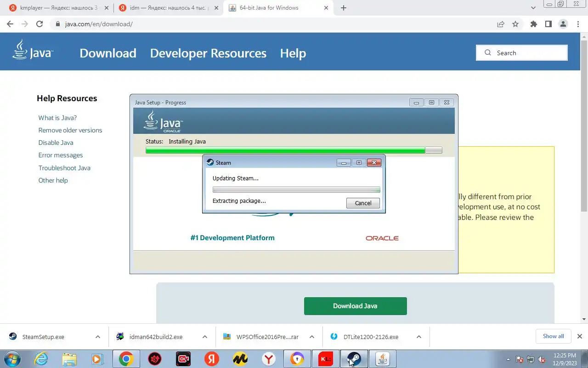The height and width of the screenshot is (368, 588).
Task: Bookmark this page with the star icon
Action: point(515,24)
